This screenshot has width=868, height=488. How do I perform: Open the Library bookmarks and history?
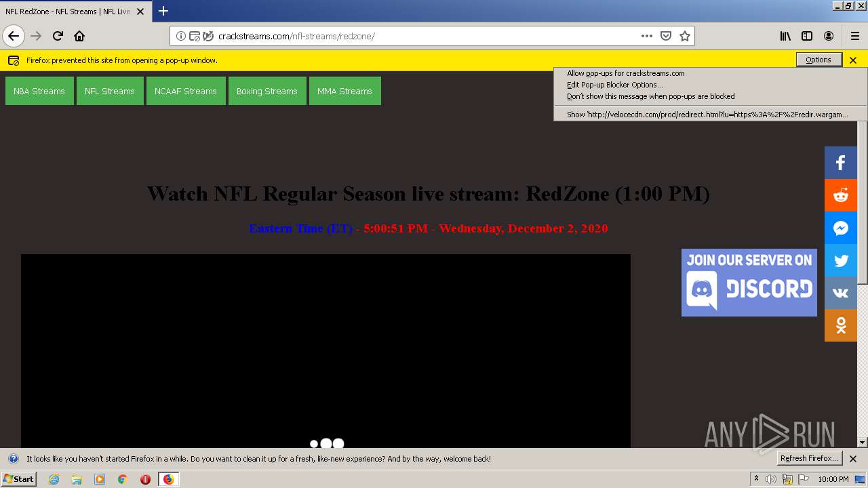click(785, 36)
